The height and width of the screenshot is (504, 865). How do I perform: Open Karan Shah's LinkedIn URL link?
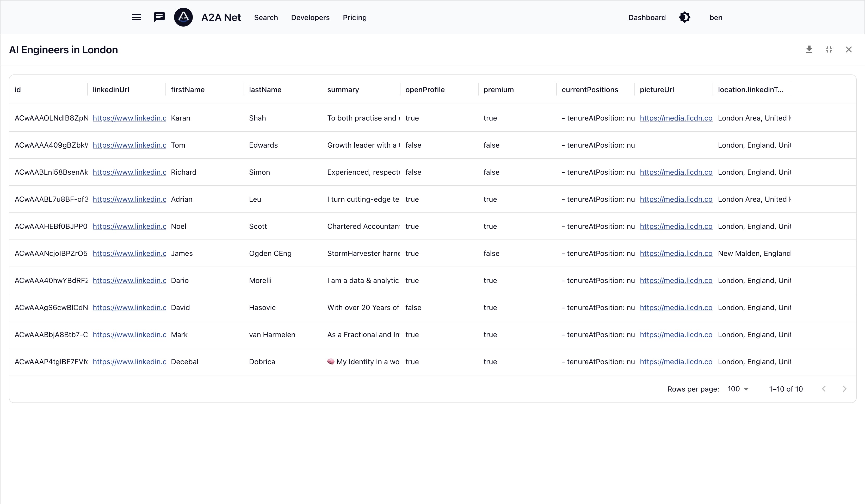coord(129,118)
